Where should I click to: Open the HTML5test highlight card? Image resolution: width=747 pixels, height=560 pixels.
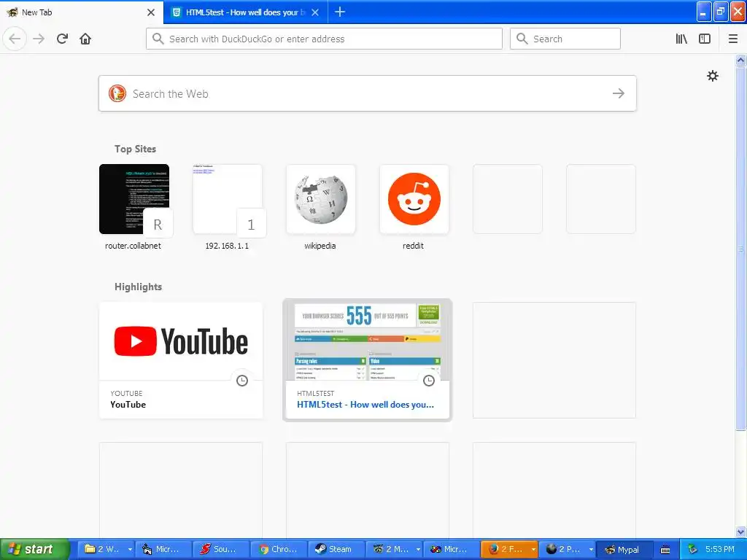pos(368,360)
